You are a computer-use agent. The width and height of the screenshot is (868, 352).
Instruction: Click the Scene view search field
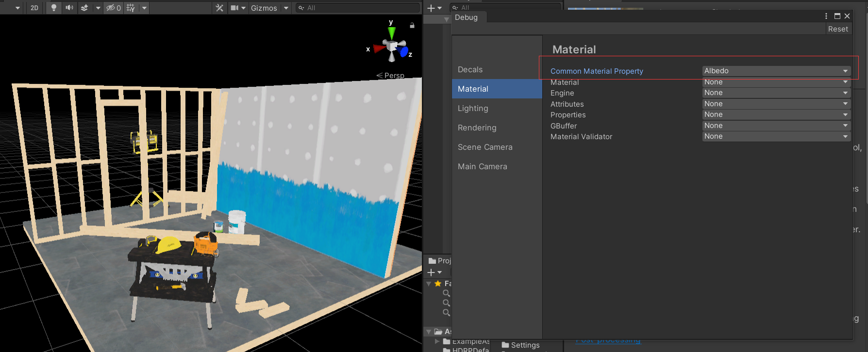point(358,8)
